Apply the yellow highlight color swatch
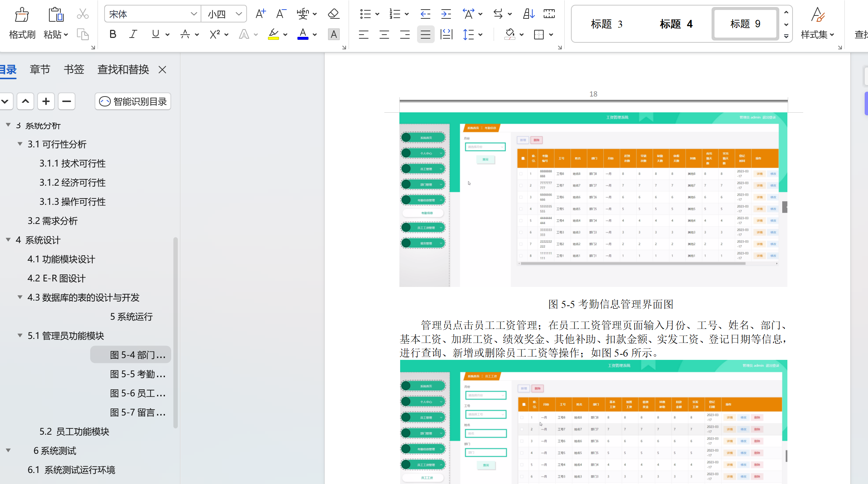Screen dimensions: 868x484 tap(273, 34)
